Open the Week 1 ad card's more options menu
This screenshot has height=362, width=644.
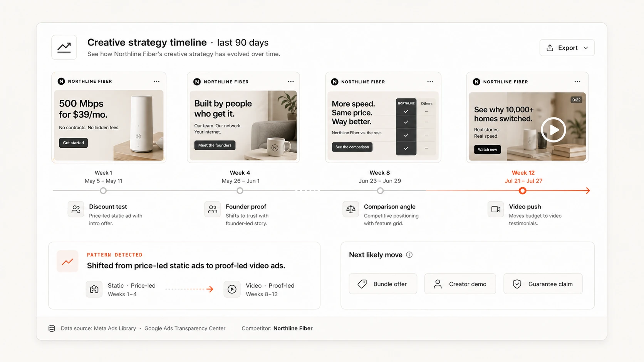point(156,81)
